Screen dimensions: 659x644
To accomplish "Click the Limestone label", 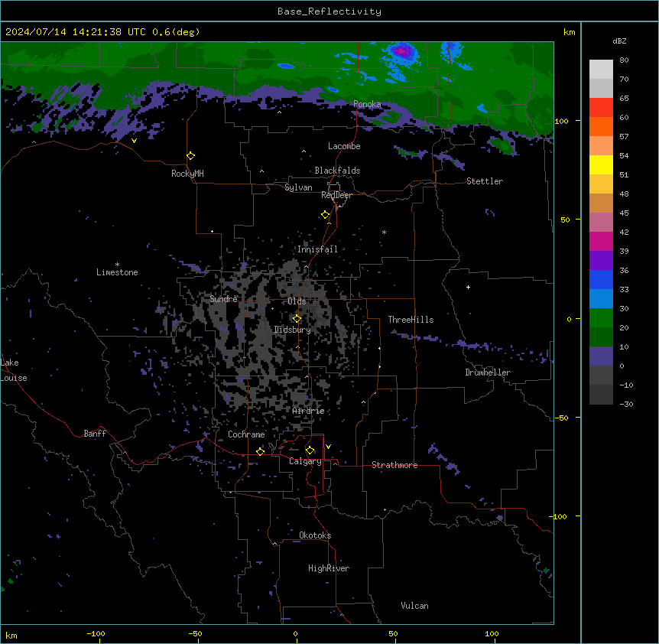I will [117, 272].
